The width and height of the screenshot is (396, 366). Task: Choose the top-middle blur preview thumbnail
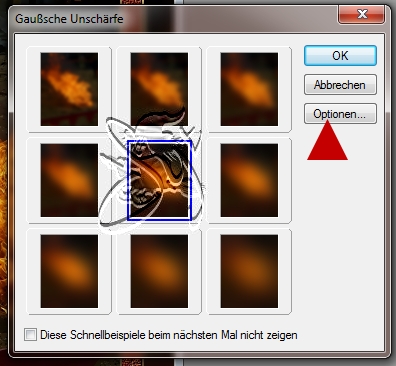pos(159,89)
